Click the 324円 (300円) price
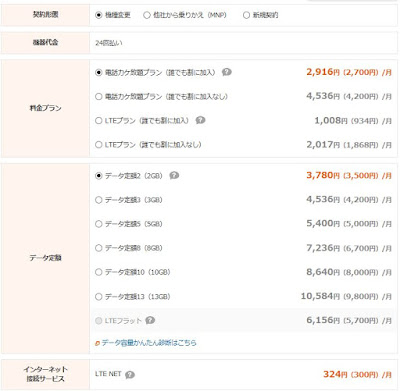Viewport: 400px width, 391px height. point(357,374)
